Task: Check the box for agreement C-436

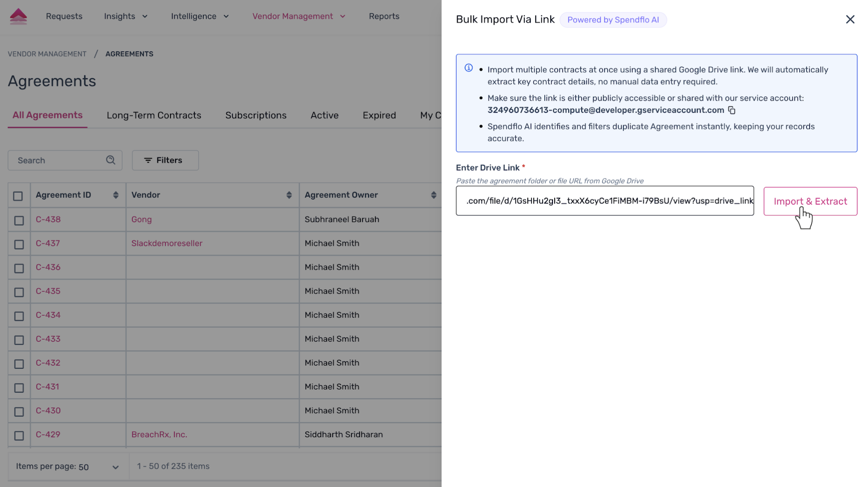Action: [x=19, y=268]
